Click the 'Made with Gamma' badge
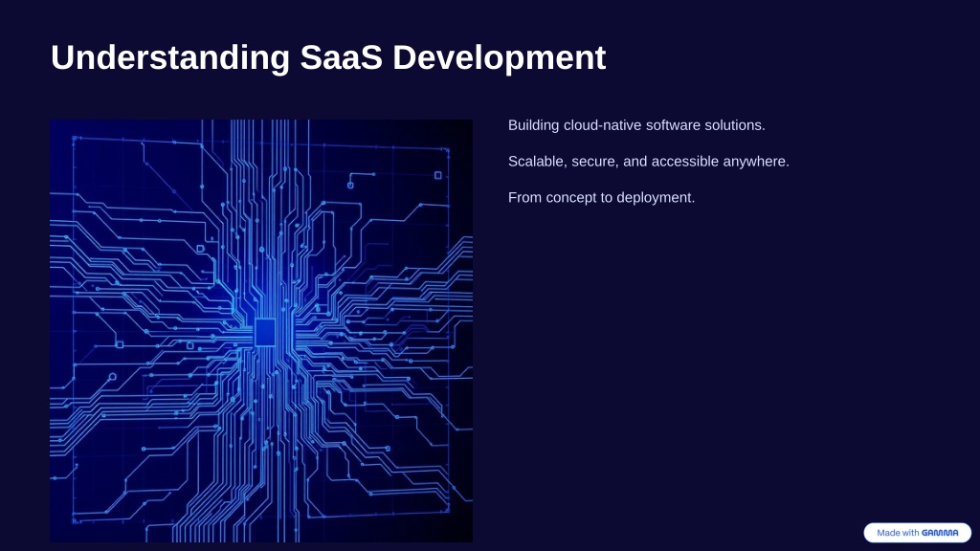980x551 pixels. pyautogui.click(x=917, y=533)
